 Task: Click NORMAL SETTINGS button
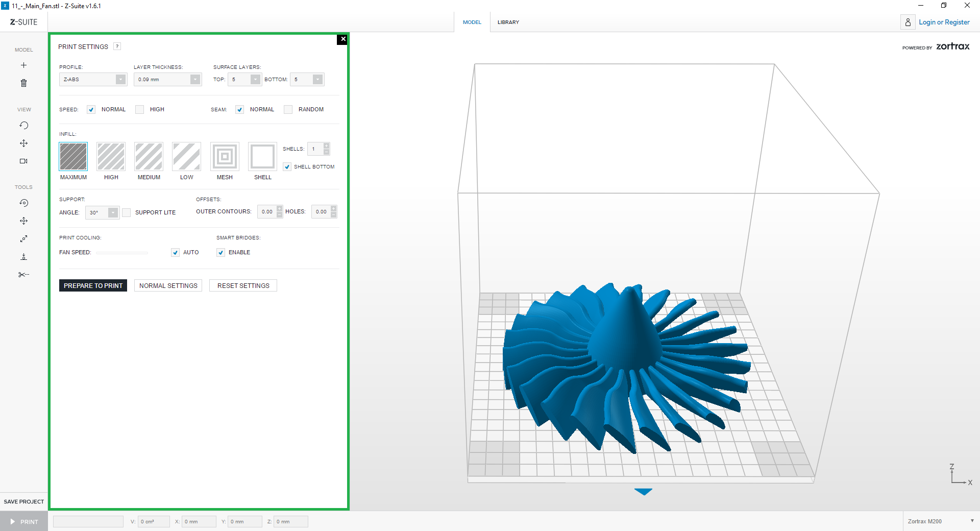pyautogui.click(x=168, y=285)
